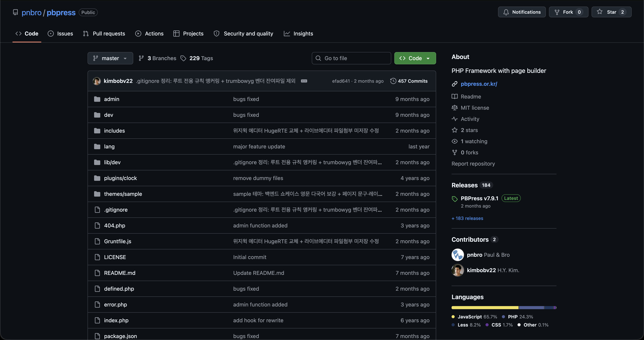Open the "add hook for rewrite" commit message
644x340 pixels.
pos(258,320)
